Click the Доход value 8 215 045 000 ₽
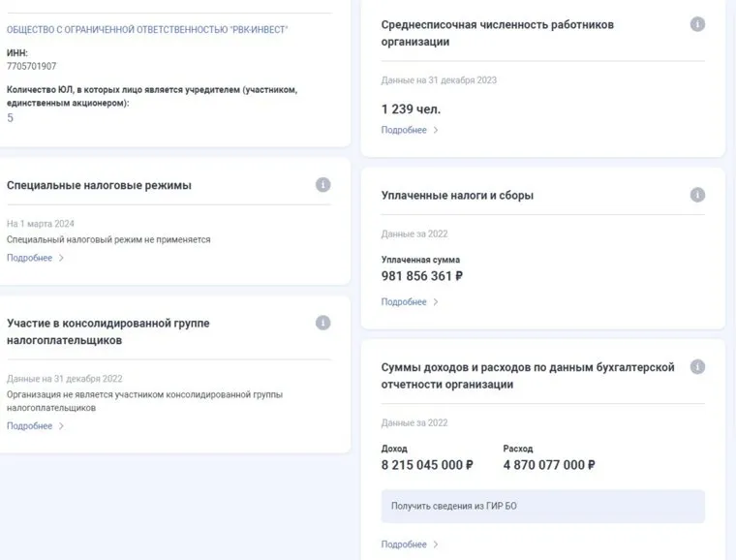 (x=427, y=465)
